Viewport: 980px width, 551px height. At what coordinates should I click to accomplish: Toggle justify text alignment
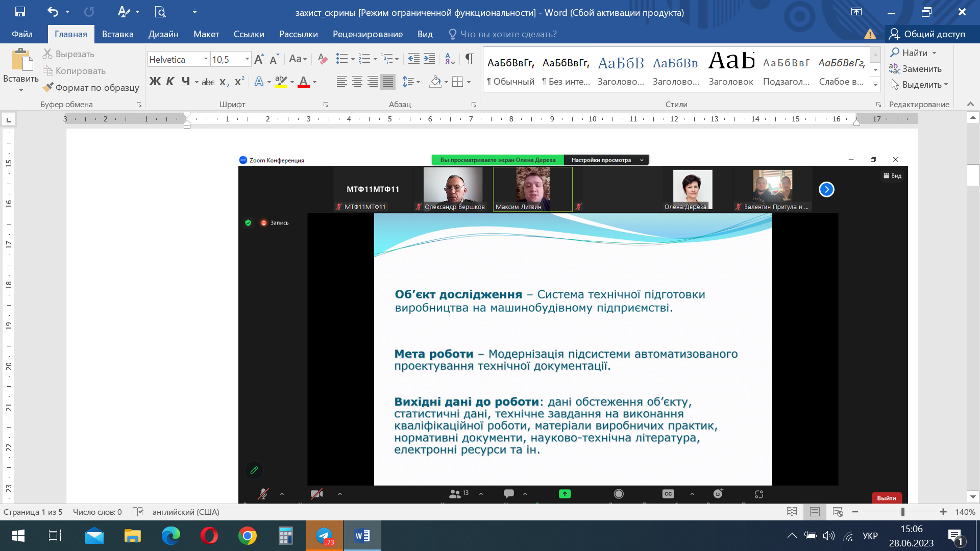(388, 82)
